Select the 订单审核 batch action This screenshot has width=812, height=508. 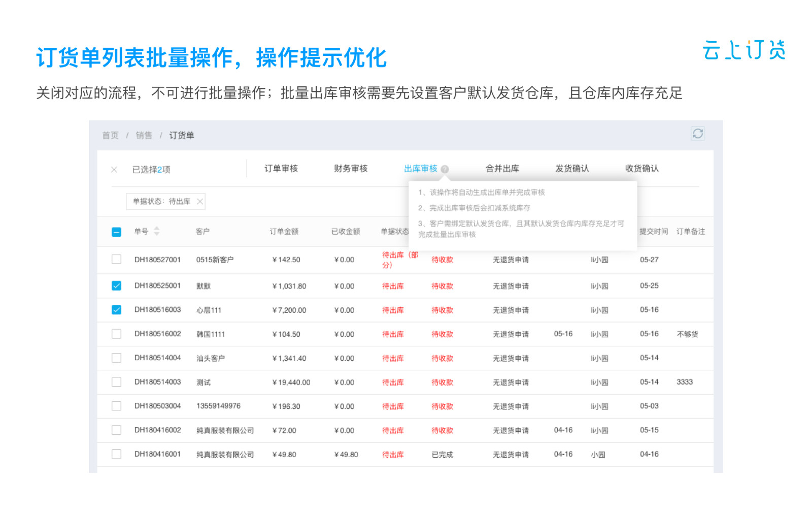pos(281,169)
